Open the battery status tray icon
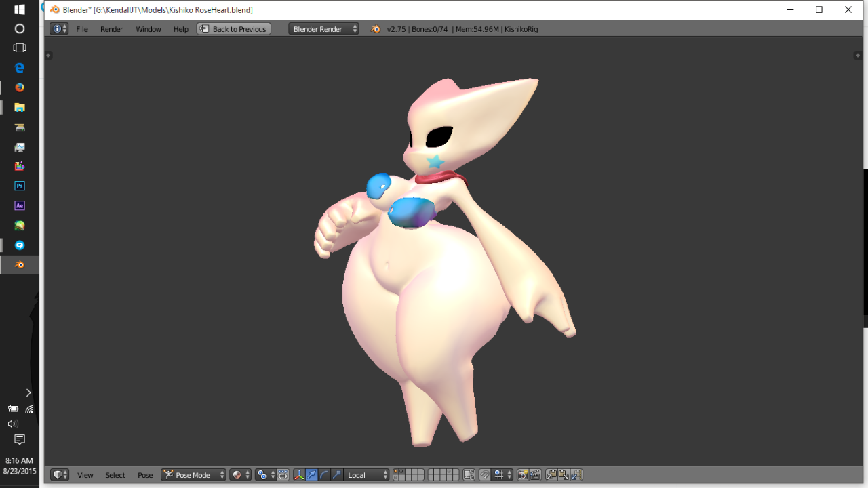The width and height of the screenshot is (868, 488). (x=12, y=409)
